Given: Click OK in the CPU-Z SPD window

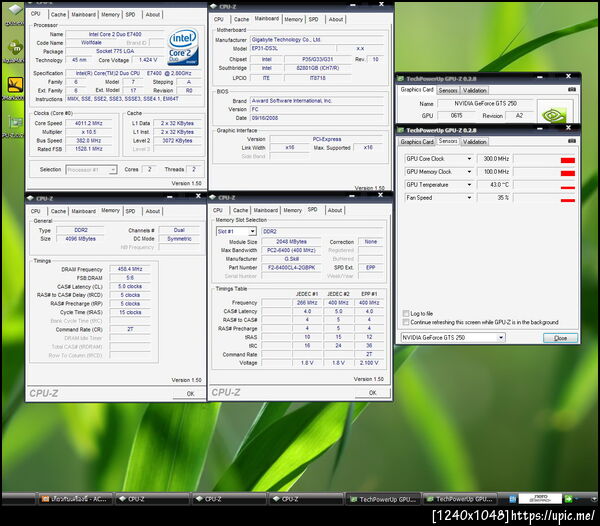Looking at the screenshot, I should coord(372,393).
